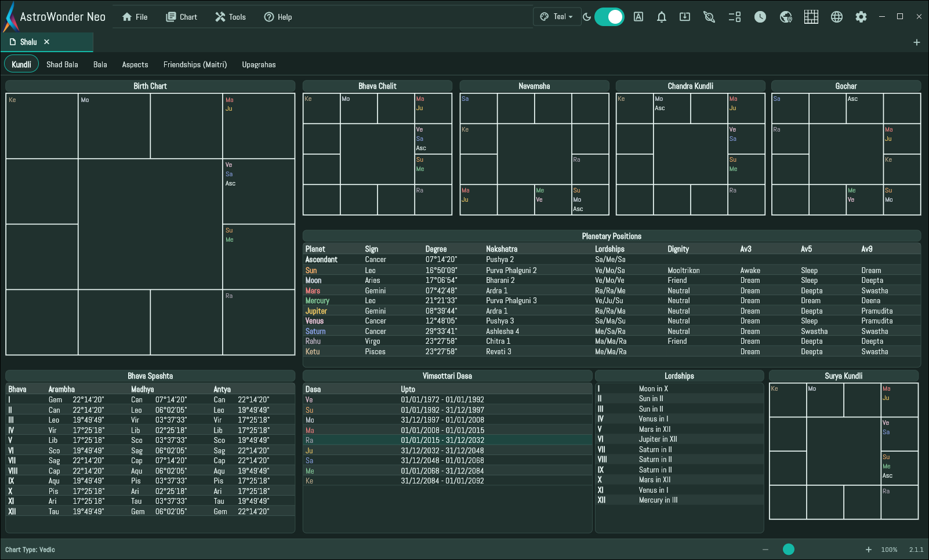The image size is (929, 560).
Task: Click the Nakshatra column header
Action: [x=502, y=249]
